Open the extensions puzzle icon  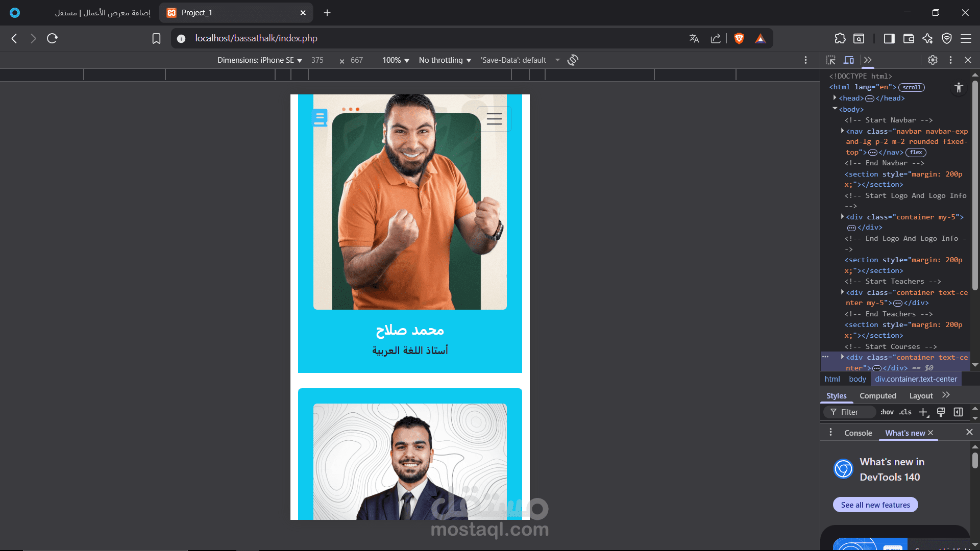click(x=840, y=38)
